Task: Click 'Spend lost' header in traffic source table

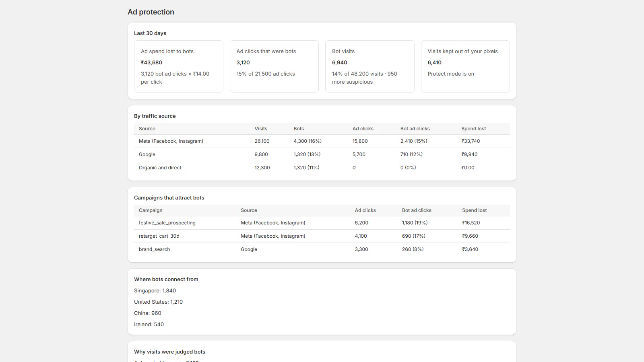Action: click(474, 129)
